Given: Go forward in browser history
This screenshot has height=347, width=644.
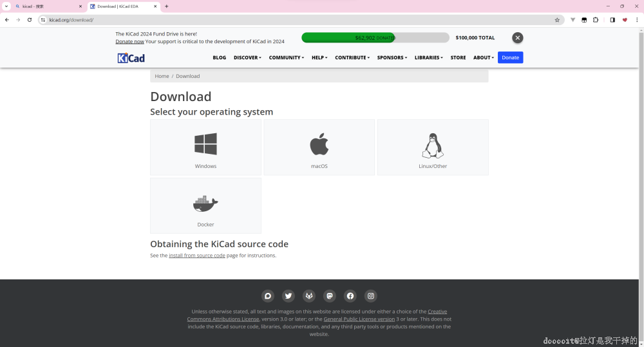Looking at the screenshot, I should [18, 20].
